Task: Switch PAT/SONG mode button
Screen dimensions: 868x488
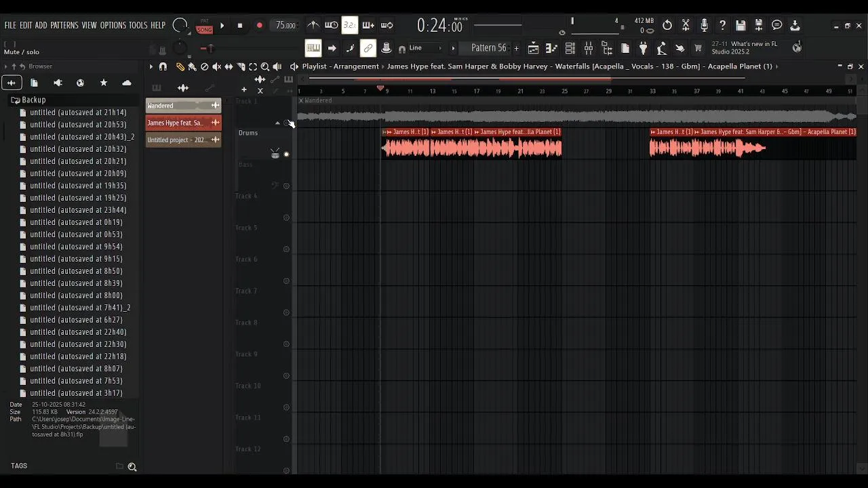Action: click(204, 26)
